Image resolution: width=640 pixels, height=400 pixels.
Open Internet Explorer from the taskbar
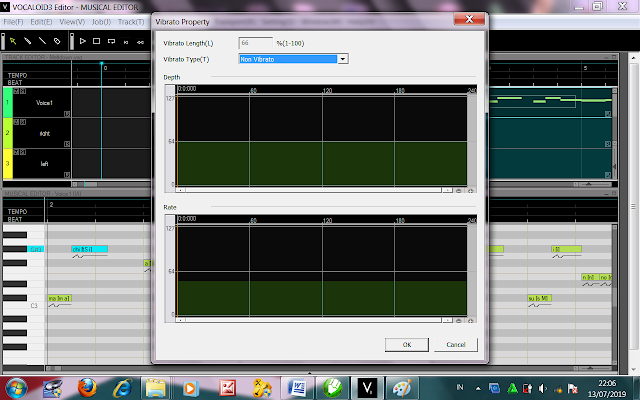click(x=122, y=388)
